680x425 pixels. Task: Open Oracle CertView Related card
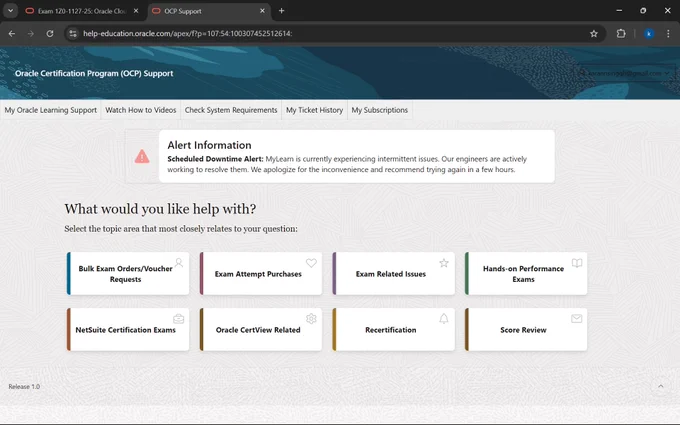(x=261, y=330)
